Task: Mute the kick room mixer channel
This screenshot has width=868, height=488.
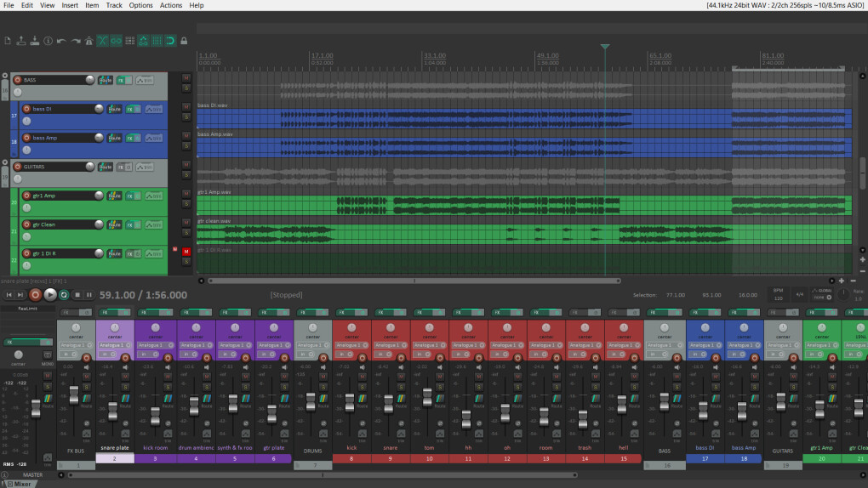Action: 167,377
